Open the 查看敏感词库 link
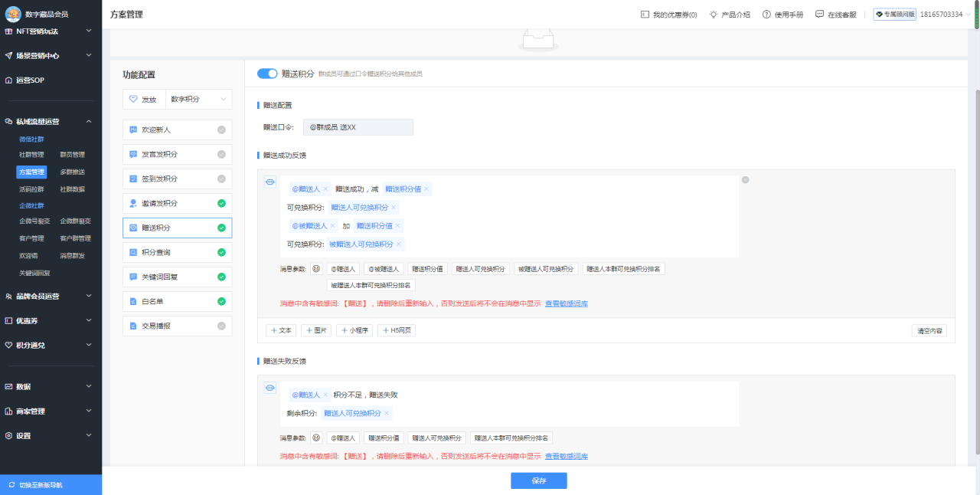Image resolution: width=980 pixels, height=495 pixels. click(565, 303)
